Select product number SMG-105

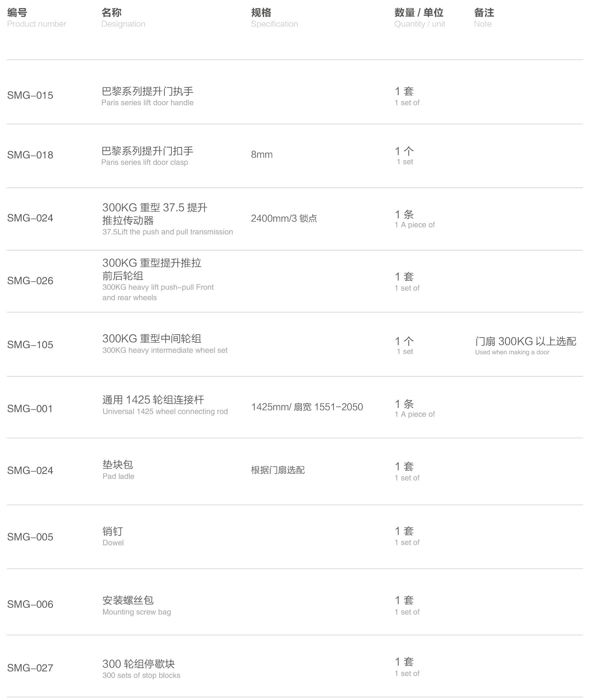coord(30,345)
